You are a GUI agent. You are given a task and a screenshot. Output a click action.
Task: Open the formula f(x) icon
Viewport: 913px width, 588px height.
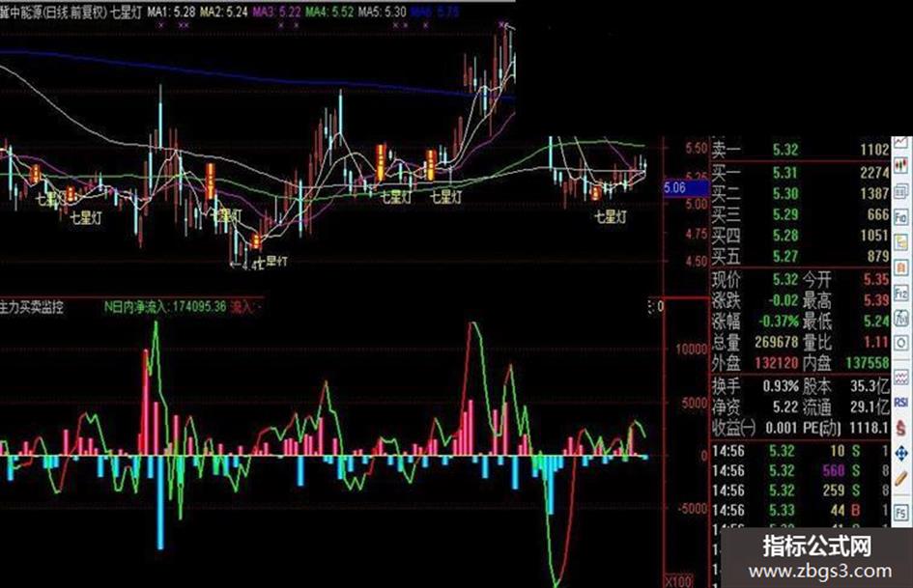(900, 319)
